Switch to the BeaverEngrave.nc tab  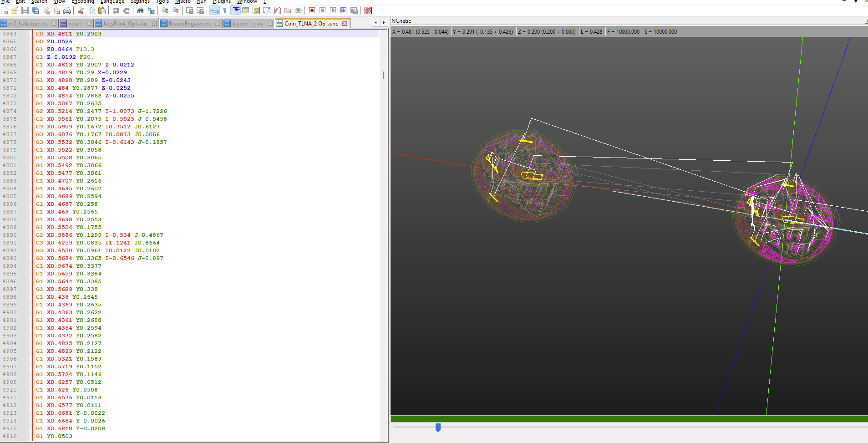tap(189, 24)
